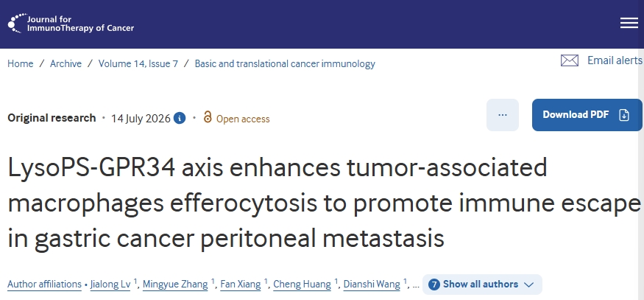Click the Journal for ImmunoTherapy of Cancer logo
Screen dimensions: 644x300
71,24
